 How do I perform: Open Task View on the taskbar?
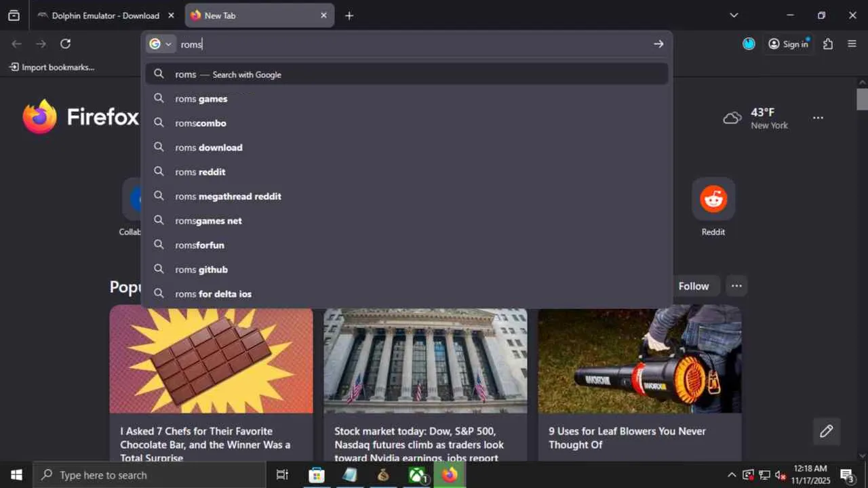click(282, 475)
